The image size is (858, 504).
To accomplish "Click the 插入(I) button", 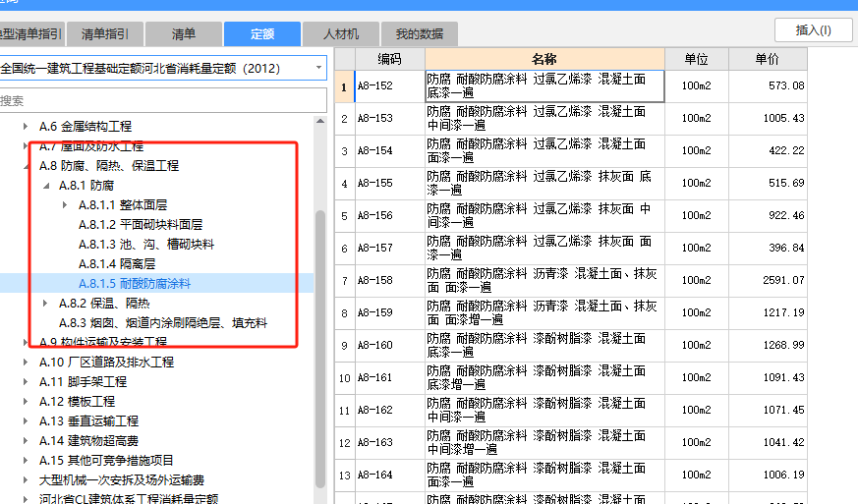I will (813, 30).
